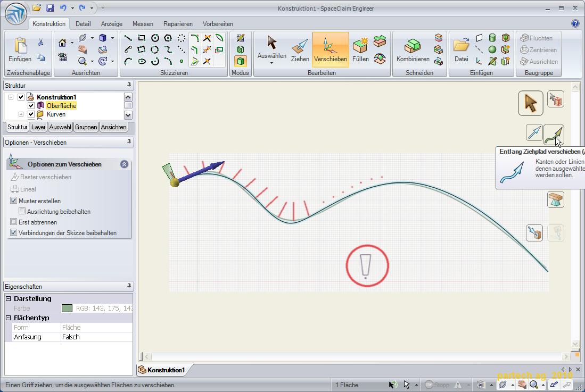Click the hand pan icon in status bar
This screenshot has width=585, height=392.
[x=522, y=385]
